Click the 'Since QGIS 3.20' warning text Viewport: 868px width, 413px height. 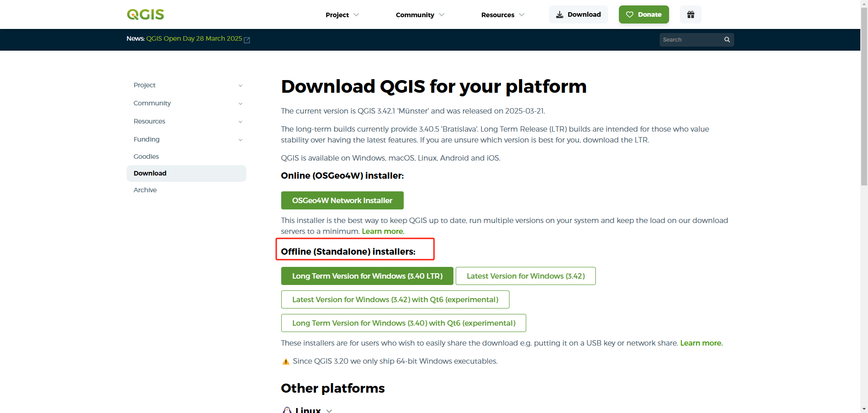click(395, 361)
